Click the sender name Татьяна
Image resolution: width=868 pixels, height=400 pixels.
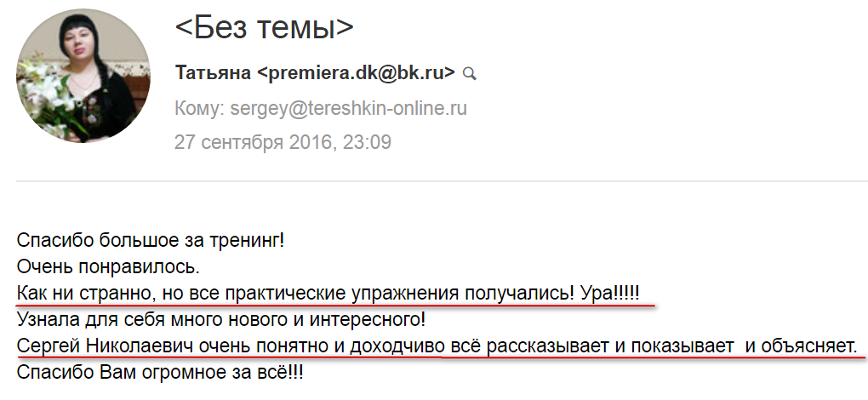click(x=213, y=73)
